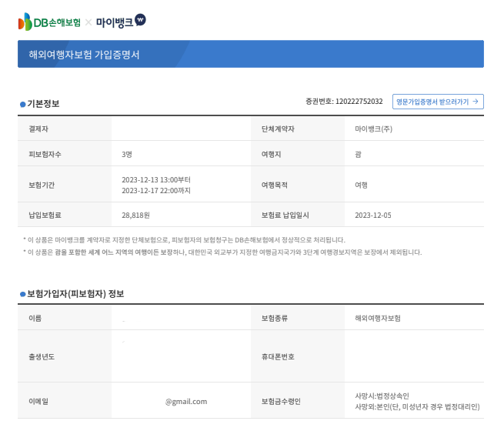Select the 해외여행자보험 insurance type value
Image resolution: width=504 pixels, height=431 pixels.
click(377, 318)
